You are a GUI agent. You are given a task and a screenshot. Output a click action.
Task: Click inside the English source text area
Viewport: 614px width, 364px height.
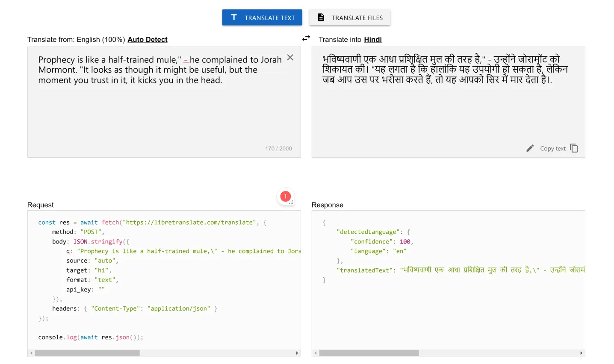click(x=162, y=111)
